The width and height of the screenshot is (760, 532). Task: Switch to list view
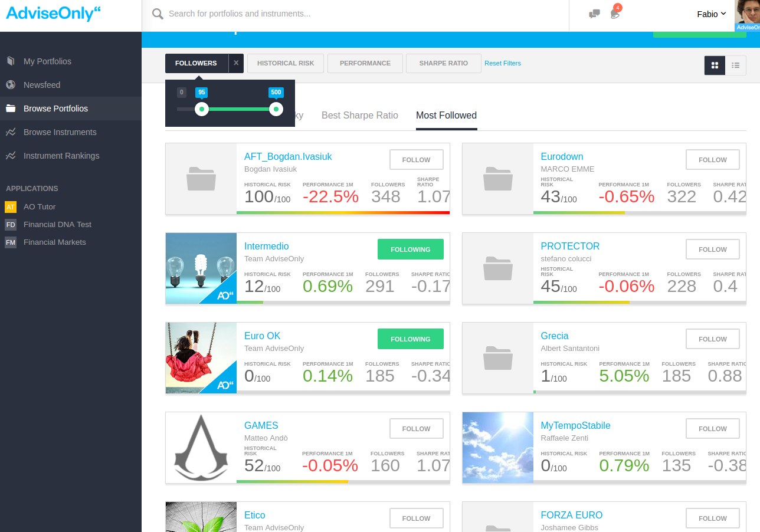click(x=736, y=65)
